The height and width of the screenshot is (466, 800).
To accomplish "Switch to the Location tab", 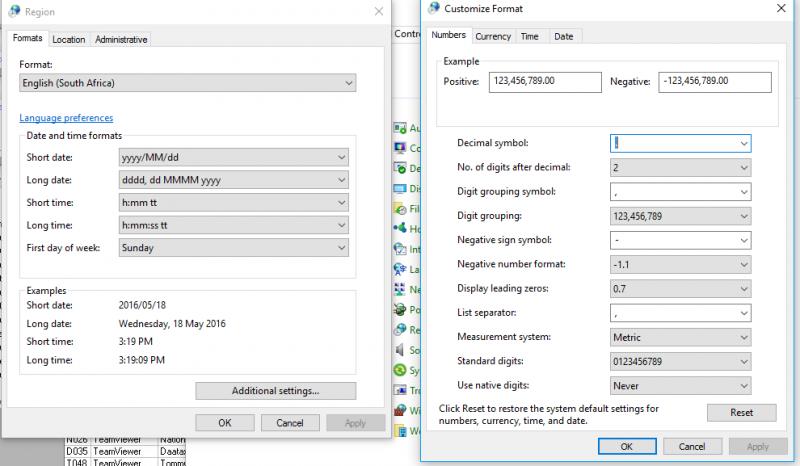I will pos(69,40).
